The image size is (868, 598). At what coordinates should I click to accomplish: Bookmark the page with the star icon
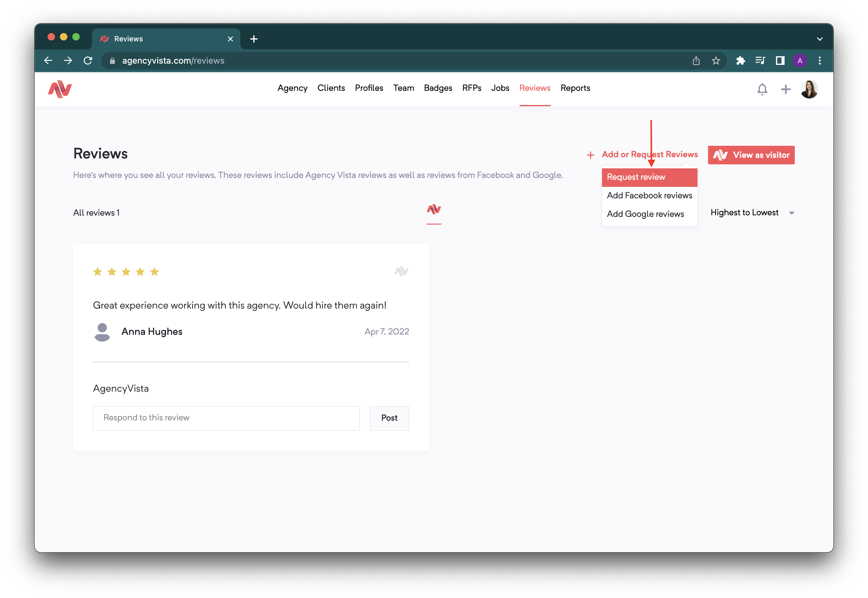point(716,60)
